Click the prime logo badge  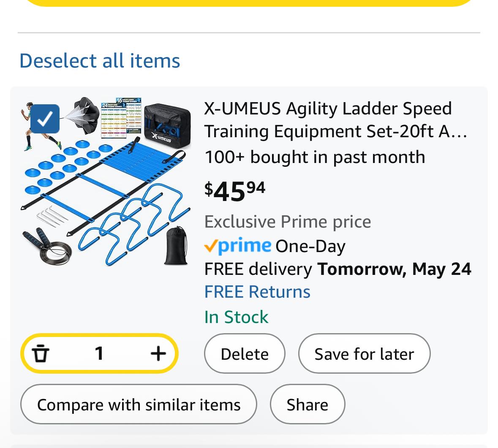(238, 246)
